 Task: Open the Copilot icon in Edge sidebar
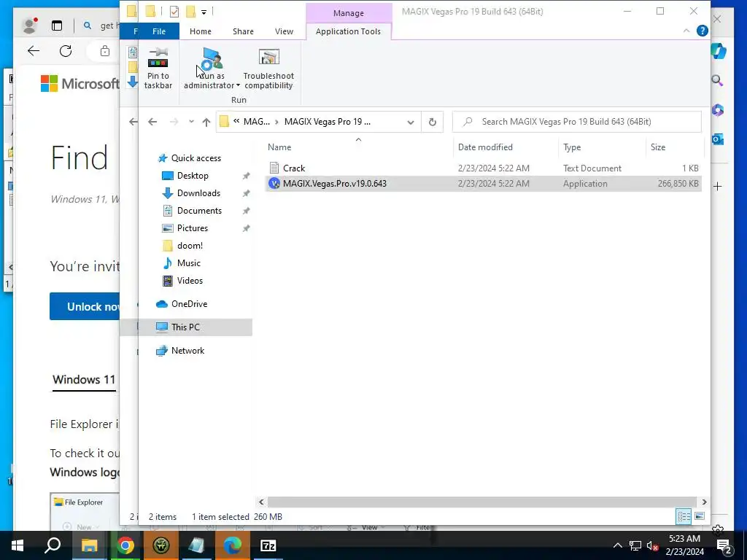pyautogui.click(x=718, y=51)
